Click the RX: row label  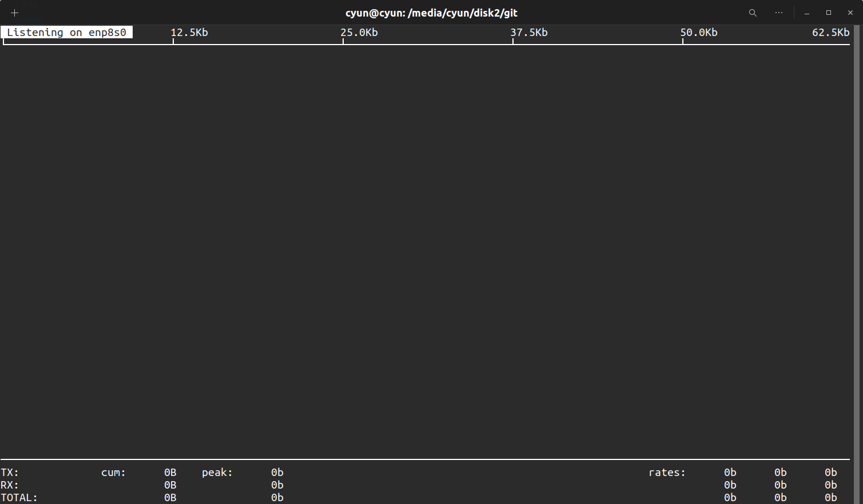pyautogui.click(x=10, y=485)
